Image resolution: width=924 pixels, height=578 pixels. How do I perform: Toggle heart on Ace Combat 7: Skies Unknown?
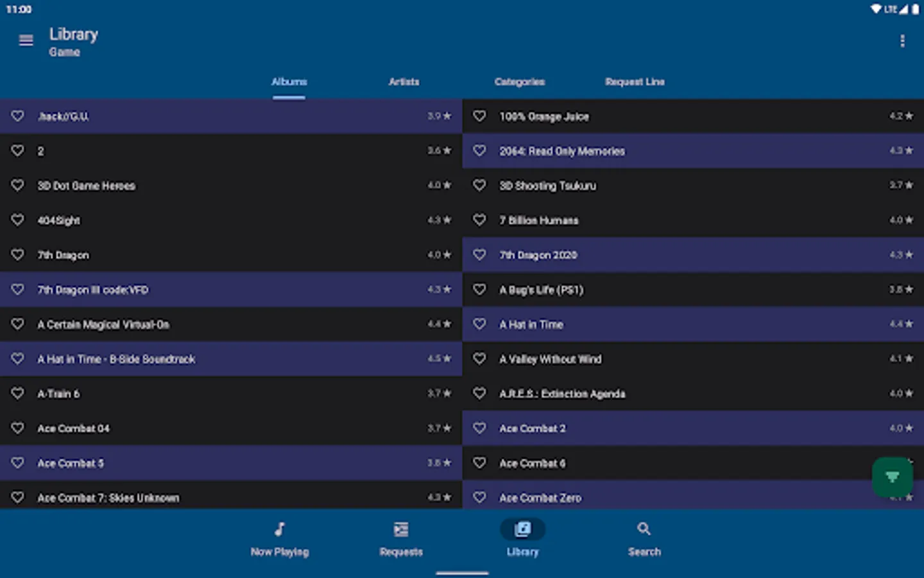(18, 498)
